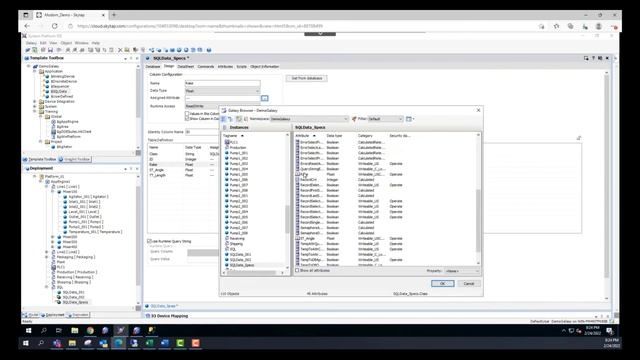The width and height of the screenshot is (640, 360).
Task: Click the Name input field
Action: pos(222,83)
